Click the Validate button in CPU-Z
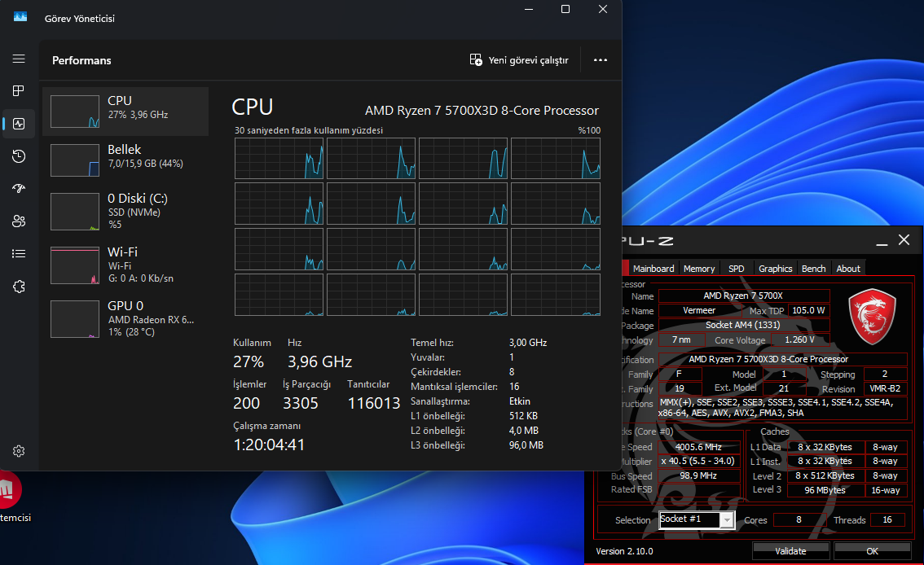This screenshot has height=565, width=924. point(791,551)
